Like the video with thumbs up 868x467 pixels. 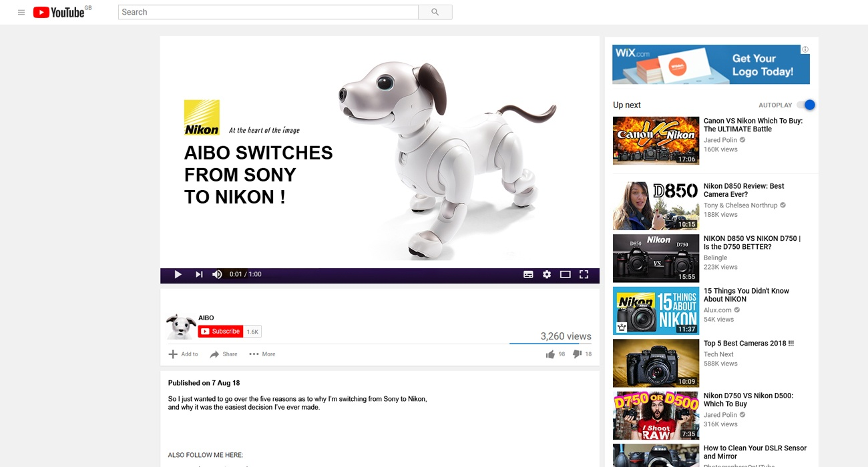550,354
